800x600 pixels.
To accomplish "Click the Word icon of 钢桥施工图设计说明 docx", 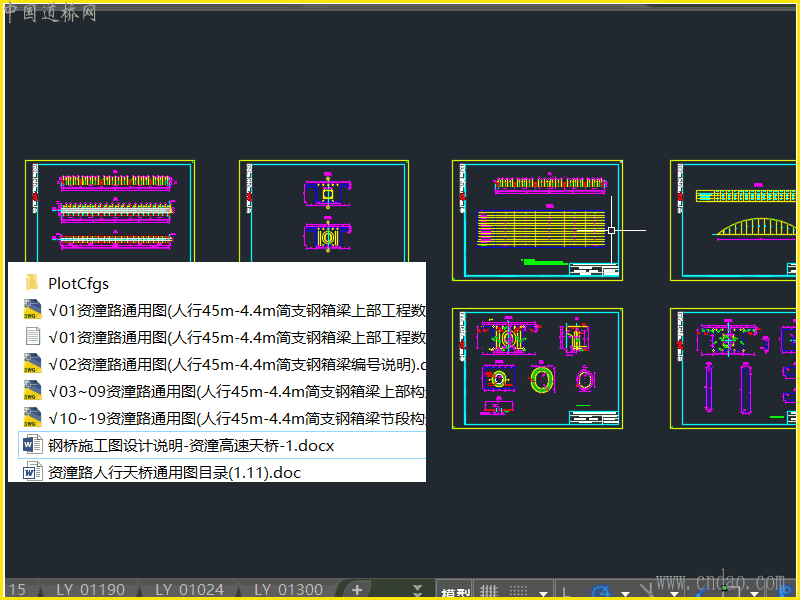I will tap(32, 445).
